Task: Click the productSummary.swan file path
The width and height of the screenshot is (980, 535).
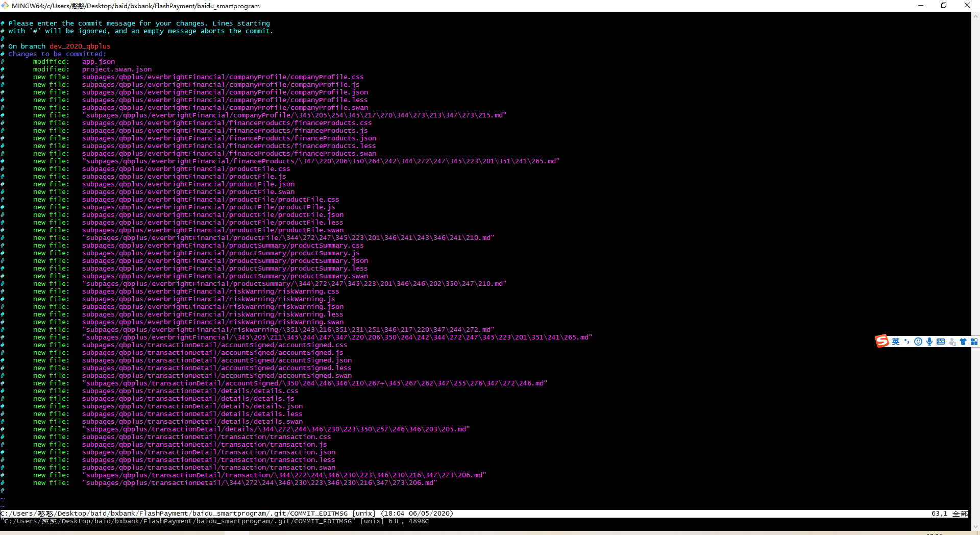Action: click(x=225, y=276)
